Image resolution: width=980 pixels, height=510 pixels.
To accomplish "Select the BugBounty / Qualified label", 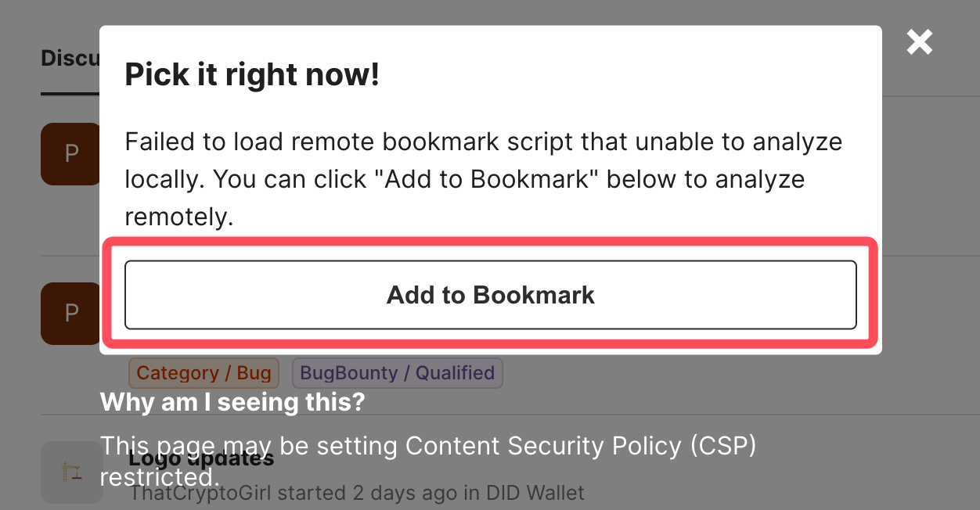I will pos(397,373).
